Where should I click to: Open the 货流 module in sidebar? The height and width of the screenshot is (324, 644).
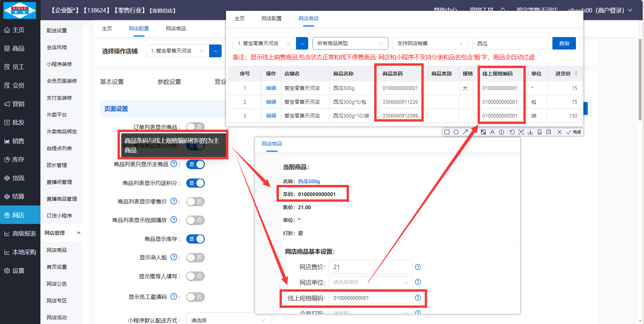(14, 178)
